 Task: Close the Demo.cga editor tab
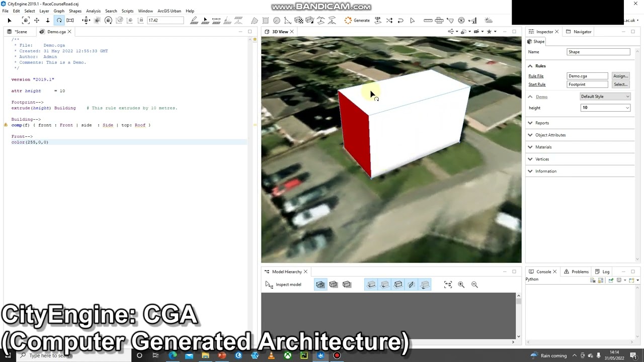69,32
